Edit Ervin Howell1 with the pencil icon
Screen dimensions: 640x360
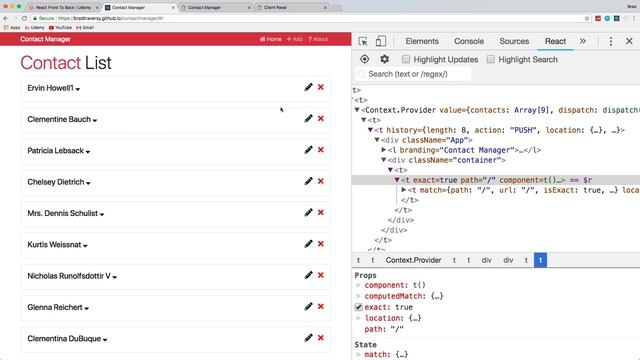coord(308,87)
